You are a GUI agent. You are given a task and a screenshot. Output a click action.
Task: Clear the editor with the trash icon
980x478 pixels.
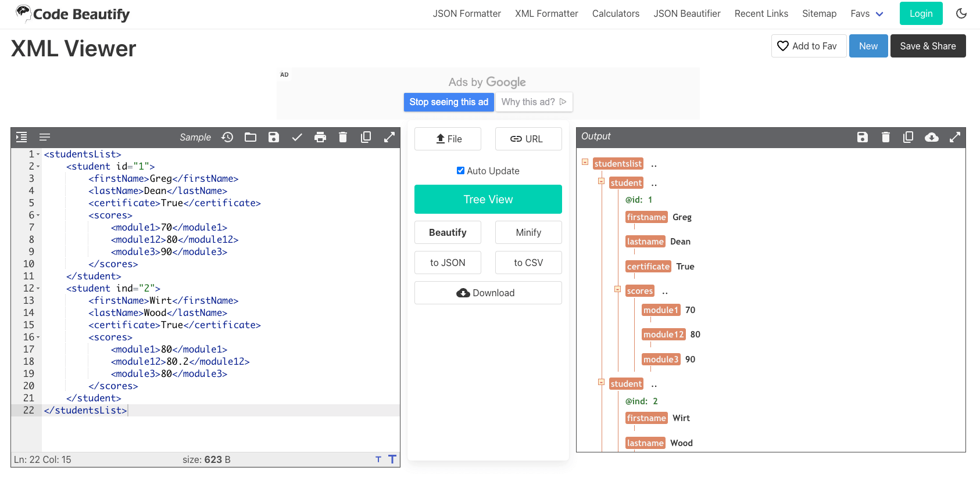pos(343,137)
